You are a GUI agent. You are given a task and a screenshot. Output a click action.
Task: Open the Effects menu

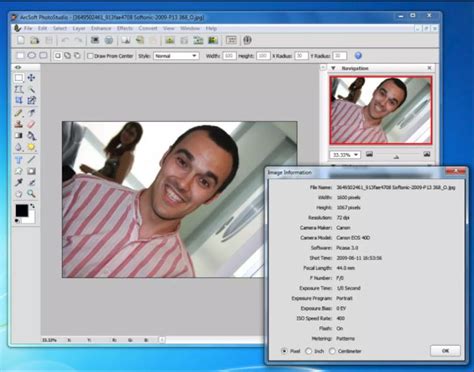tap(125, 28)
